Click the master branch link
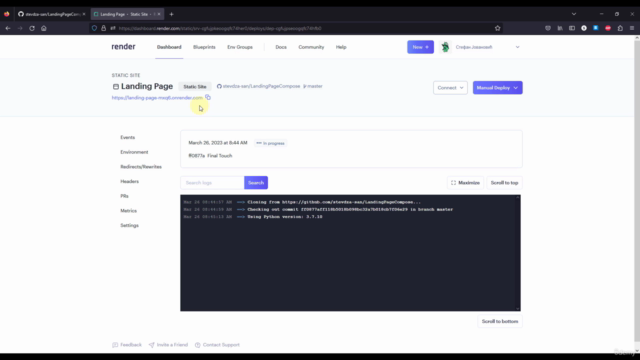The image size is (640, 360). (x=313, y=86)
